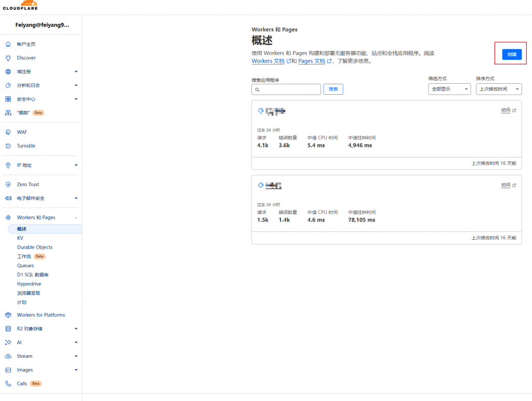Viewport: 532px width, 401px height.
Task: Click the Turnstile icon
Action: tap(8, 146)
